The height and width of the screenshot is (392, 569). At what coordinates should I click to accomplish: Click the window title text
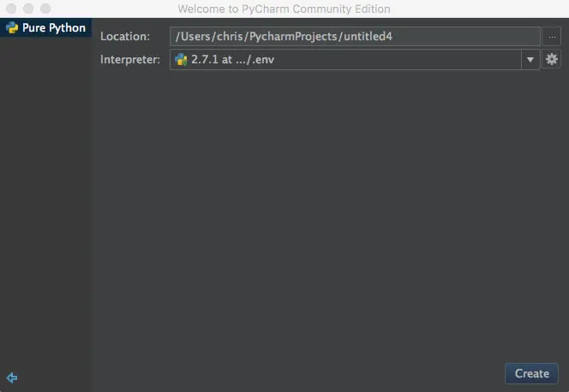[284, 9]
